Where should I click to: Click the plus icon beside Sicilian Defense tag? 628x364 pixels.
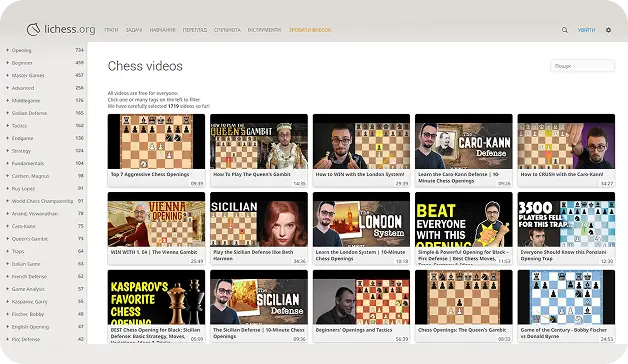click(7, 113)
